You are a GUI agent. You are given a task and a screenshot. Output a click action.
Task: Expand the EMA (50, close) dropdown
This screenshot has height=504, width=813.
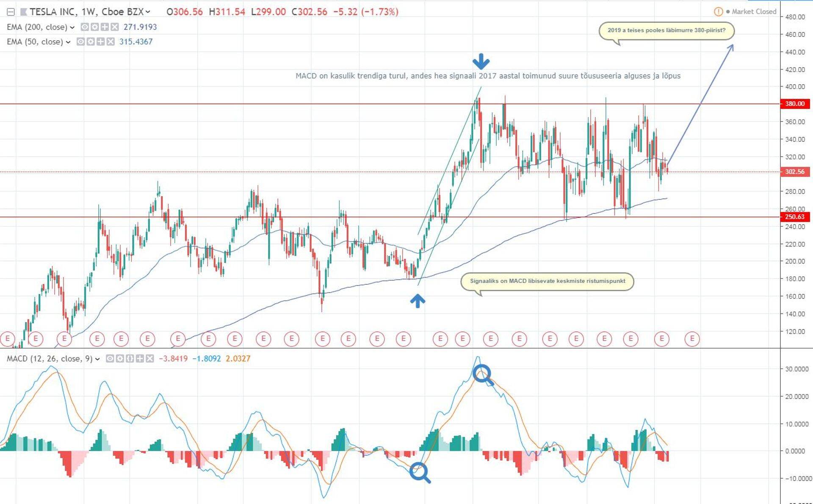[x=68, y=42]
